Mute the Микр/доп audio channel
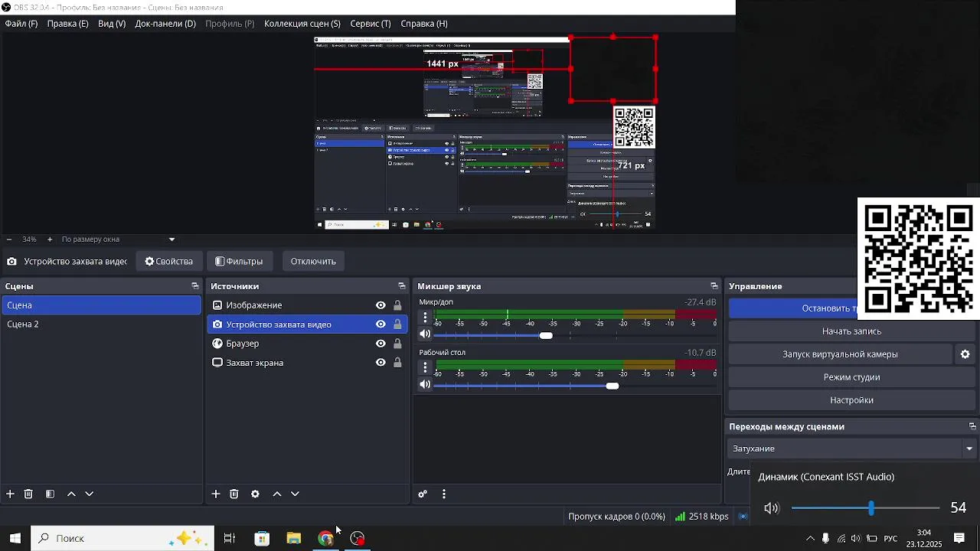This screenshot has width=980, height=551. (425, 334)
